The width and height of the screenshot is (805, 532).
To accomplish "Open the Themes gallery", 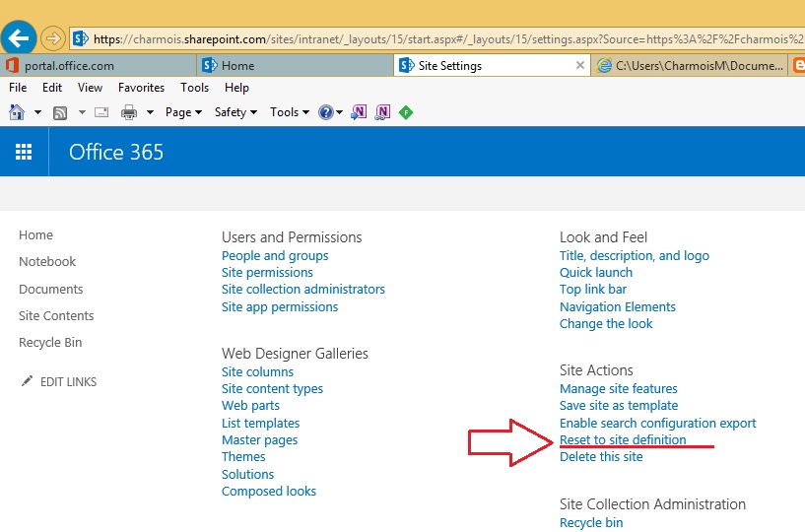I will [x=243, y=456].
